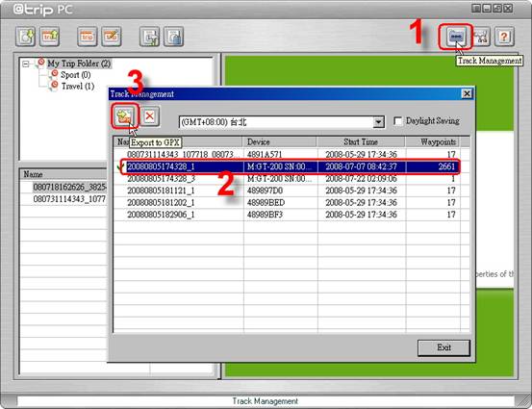Click the red X delete track icon
This screenshot has width=532, height=409.
click(150, 116)
